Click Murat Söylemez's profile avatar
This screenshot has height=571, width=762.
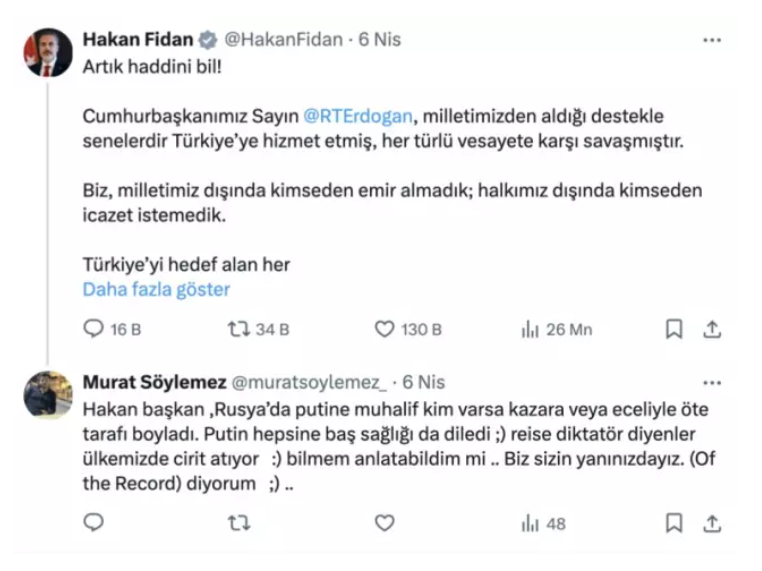click(x=48, y=395)
